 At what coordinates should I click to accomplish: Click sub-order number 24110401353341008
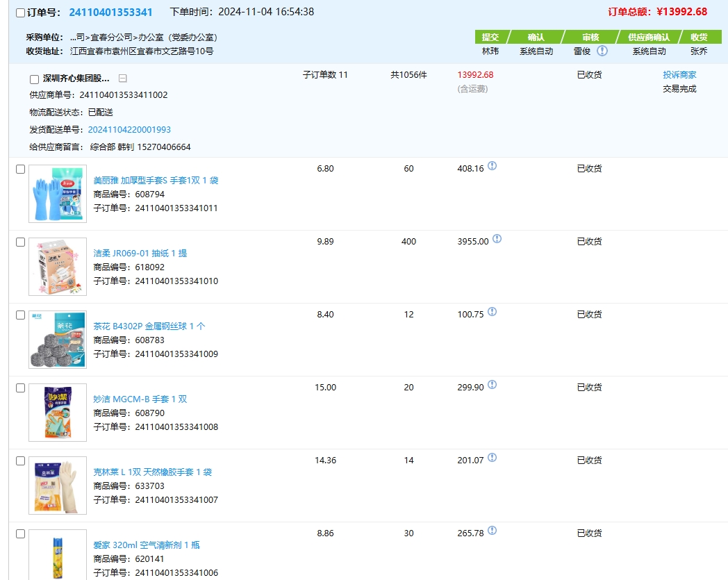(x=176, y=426)
